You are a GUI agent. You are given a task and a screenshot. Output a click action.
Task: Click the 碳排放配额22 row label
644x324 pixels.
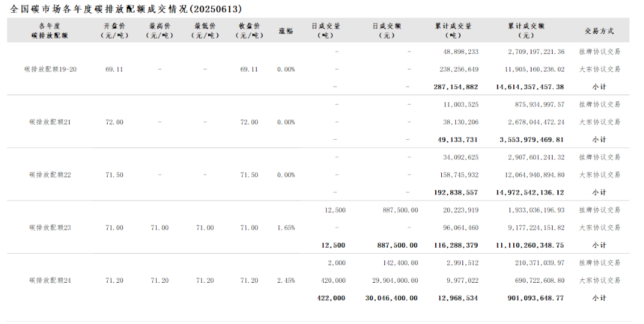[x=50, y=175]
